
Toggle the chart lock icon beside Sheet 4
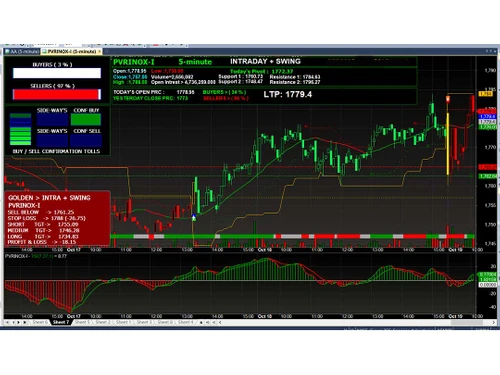click(x=201, y=322)
